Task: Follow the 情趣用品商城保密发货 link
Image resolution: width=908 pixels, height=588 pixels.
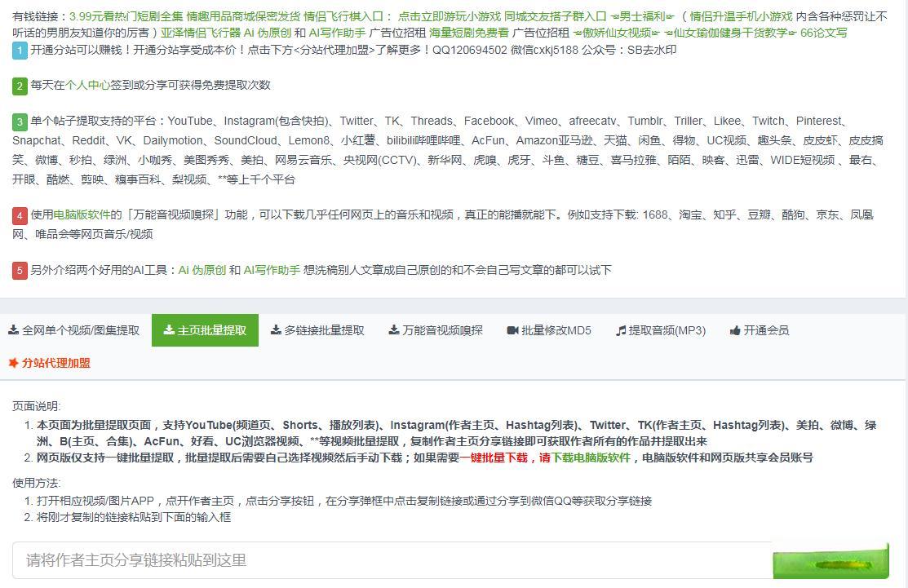Action: 243,16
